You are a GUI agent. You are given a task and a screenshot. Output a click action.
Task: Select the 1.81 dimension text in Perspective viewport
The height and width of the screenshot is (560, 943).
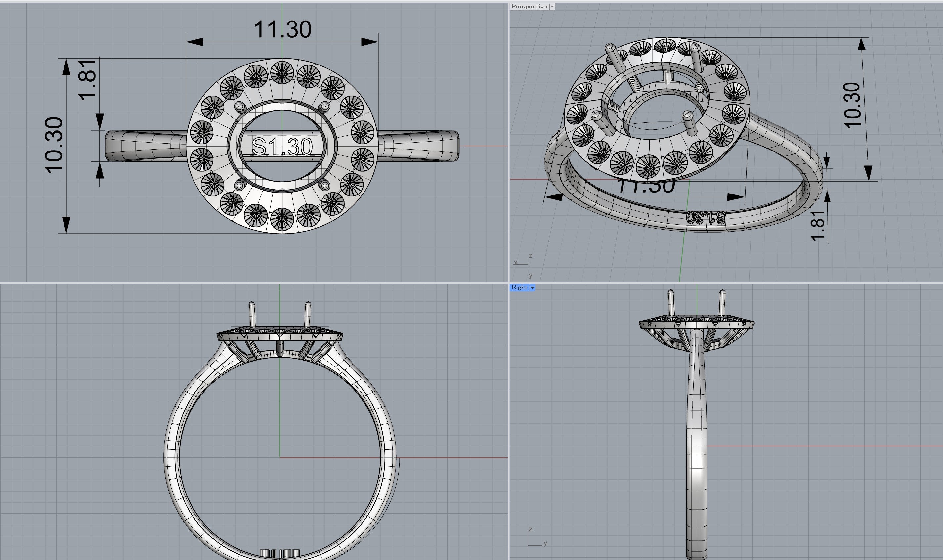tap(818, 225)
